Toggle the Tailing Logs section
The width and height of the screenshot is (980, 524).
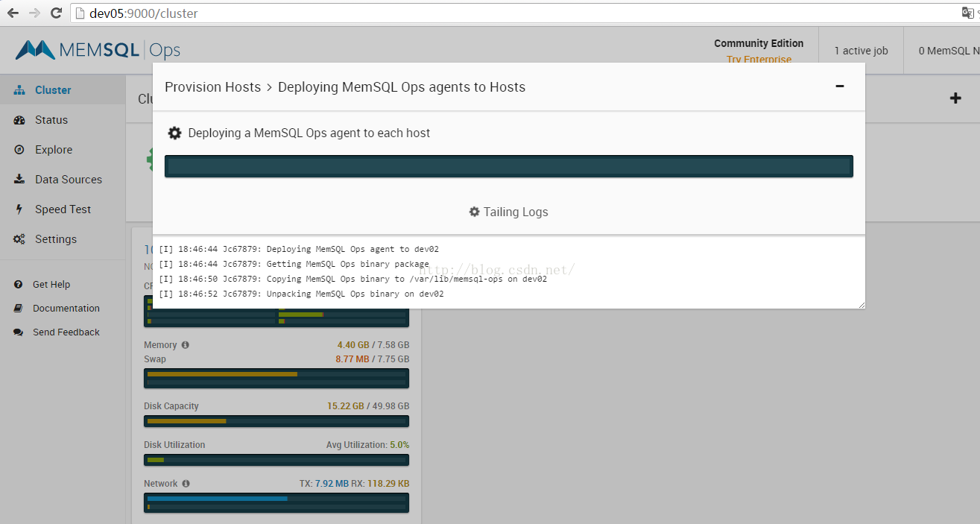coord(509,212)
